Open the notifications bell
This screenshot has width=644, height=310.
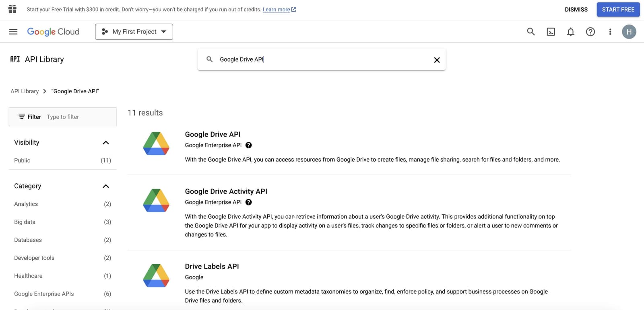(x=570, y=32)
